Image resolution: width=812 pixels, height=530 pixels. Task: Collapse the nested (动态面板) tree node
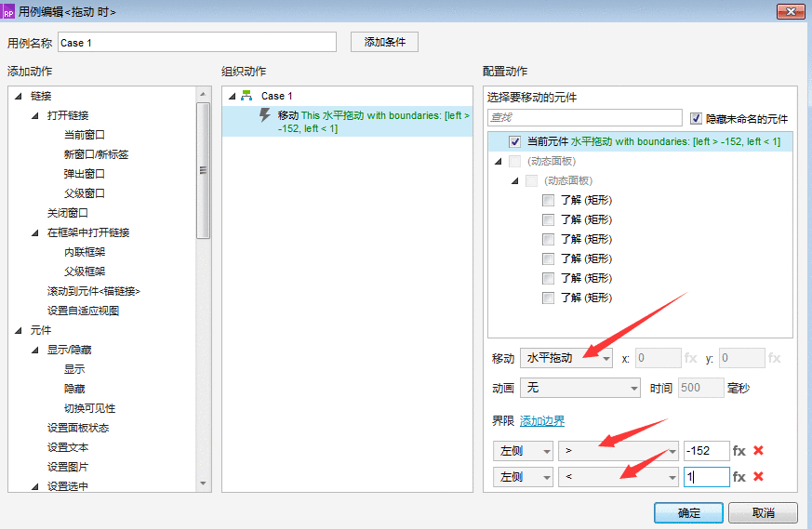click(x=514, y=181)
